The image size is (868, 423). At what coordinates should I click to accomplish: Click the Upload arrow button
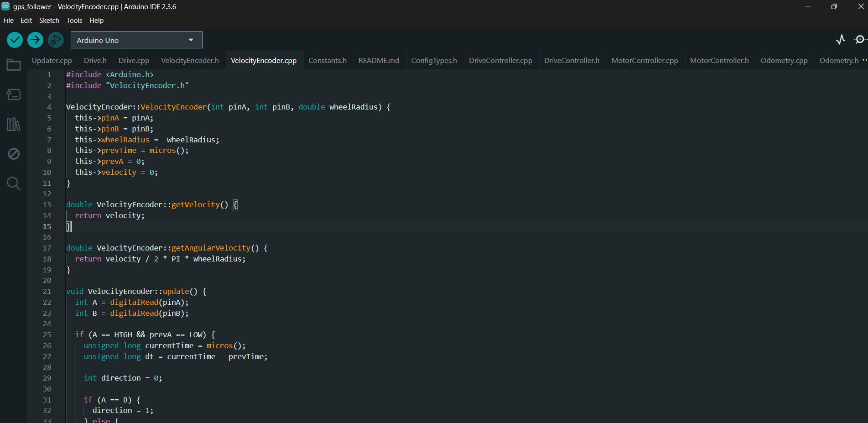click(35, 40)
